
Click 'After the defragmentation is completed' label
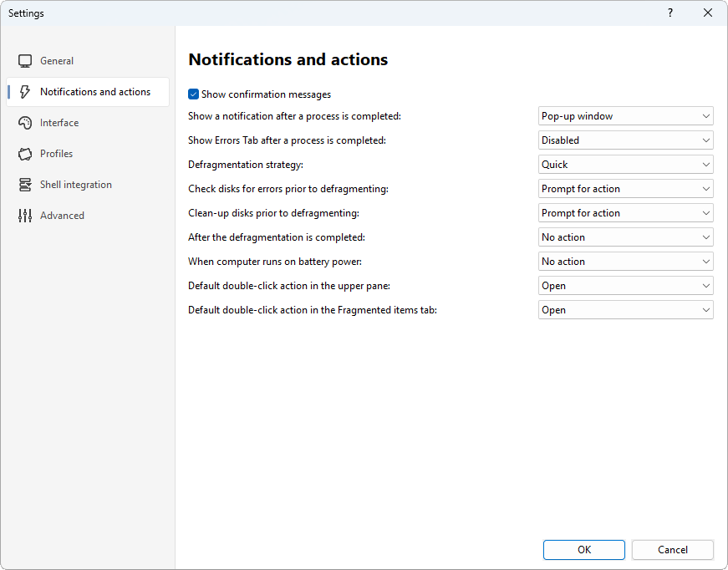277,237
